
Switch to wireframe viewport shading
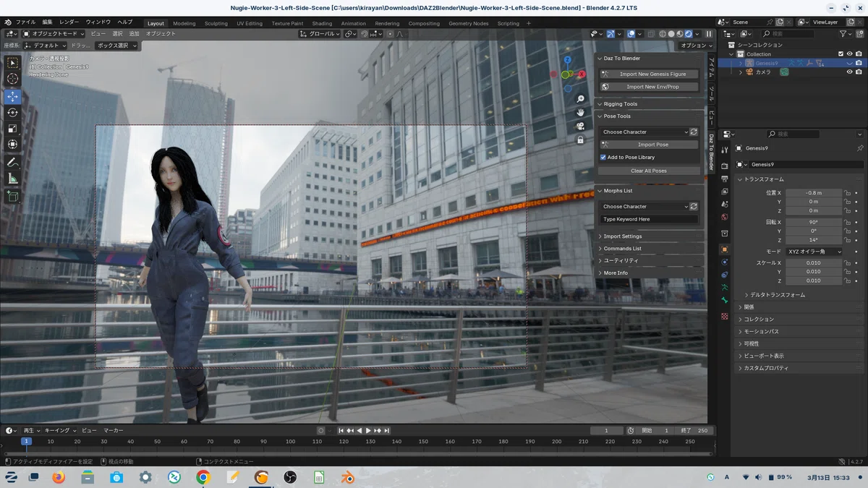(663, 34)
